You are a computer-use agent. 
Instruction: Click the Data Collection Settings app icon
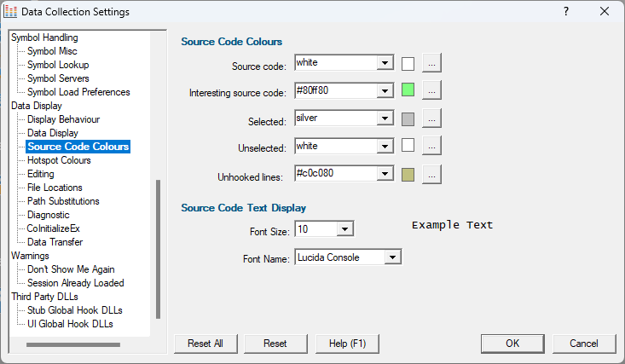coord(10,12)
